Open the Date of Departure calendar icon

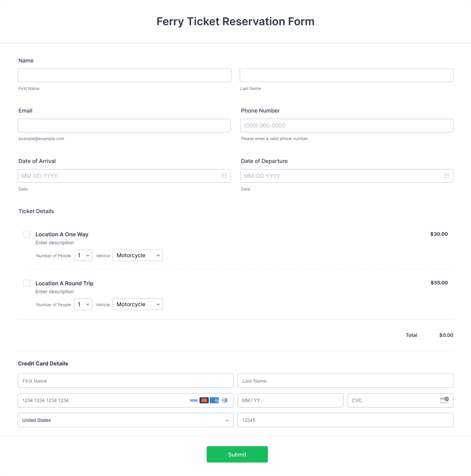tap(447, 176)
